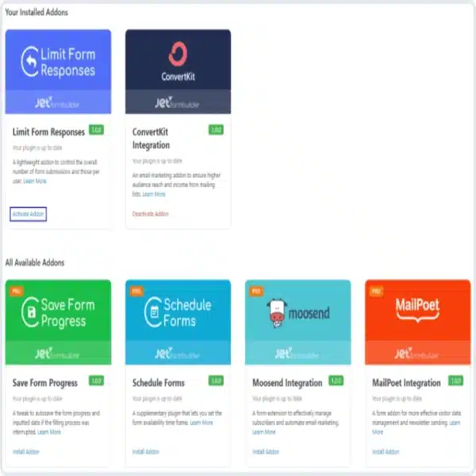Screen dimensions: 476x476
Task: Deactivate the ConvertKit Integration addon
Action: (x=150, y=214)
